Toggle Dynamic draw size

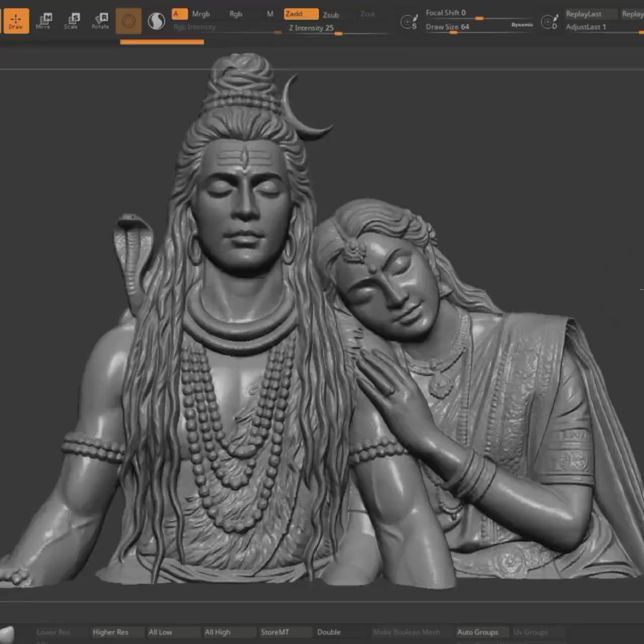pyautogui.click(x=522, y=24)
